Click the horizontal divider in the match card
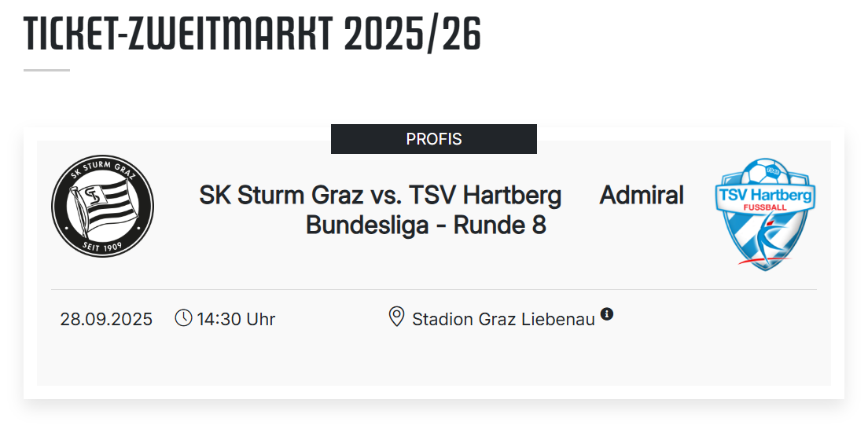868x425 pixels. 434,289
